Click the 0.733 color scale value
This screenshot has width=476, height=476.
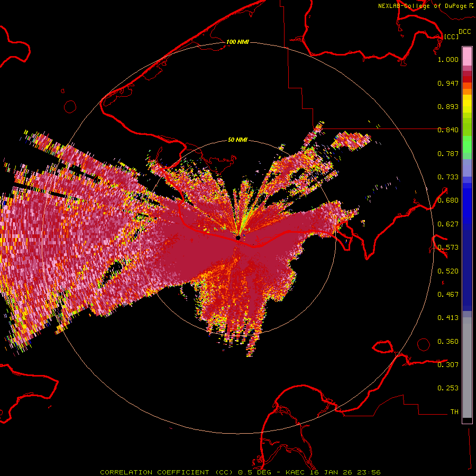[448, 177]
